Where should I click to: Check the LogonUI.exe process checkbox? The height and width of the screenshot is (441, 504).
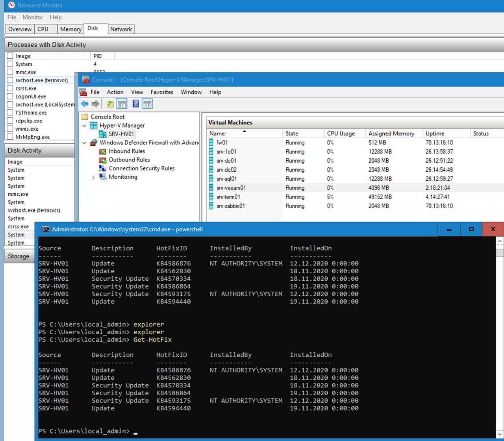tap(10, 96)
